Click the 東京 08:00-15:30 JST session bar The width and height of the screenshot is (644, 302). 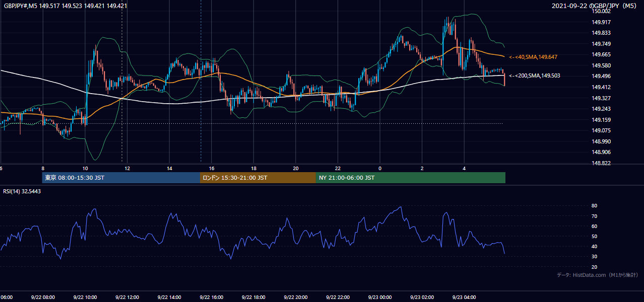point(121,178)
